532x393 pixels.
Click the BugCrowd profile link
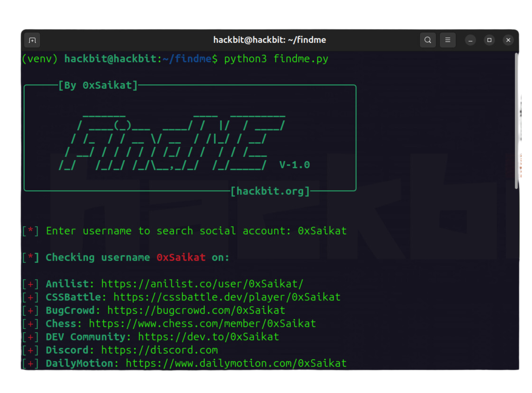[196, 311]
